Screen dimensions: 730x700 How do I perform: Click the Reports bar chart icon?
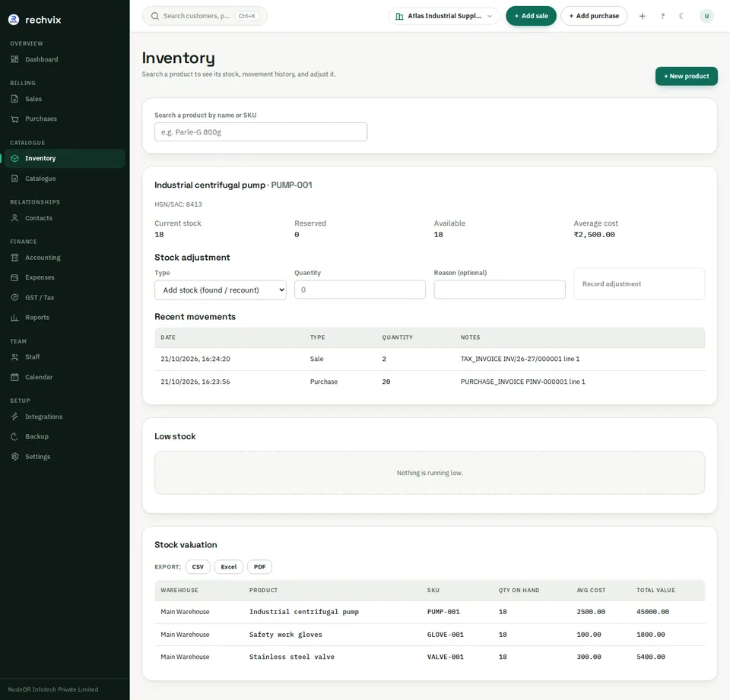pos(15,318)
